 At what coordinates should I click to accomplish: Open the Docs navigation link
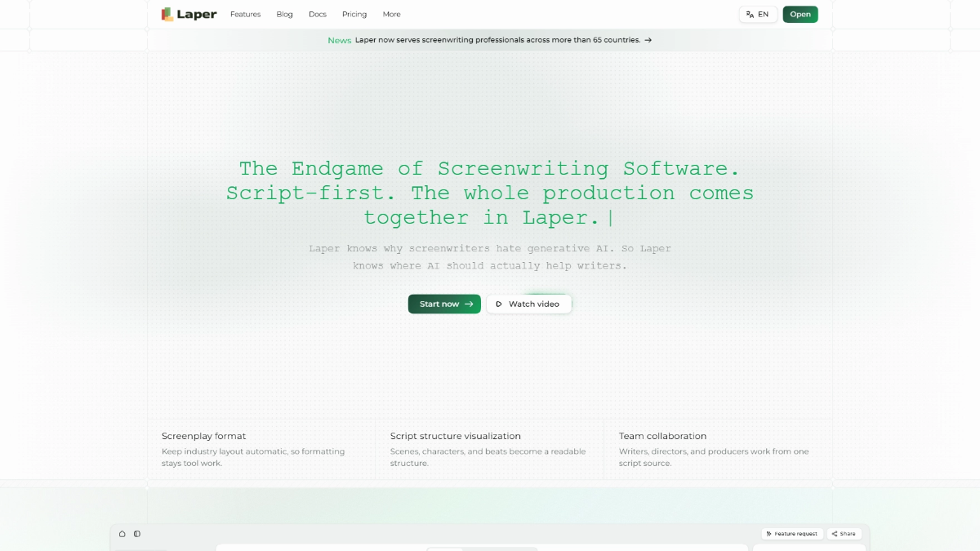pyautogui.click(x=318, y=15)
